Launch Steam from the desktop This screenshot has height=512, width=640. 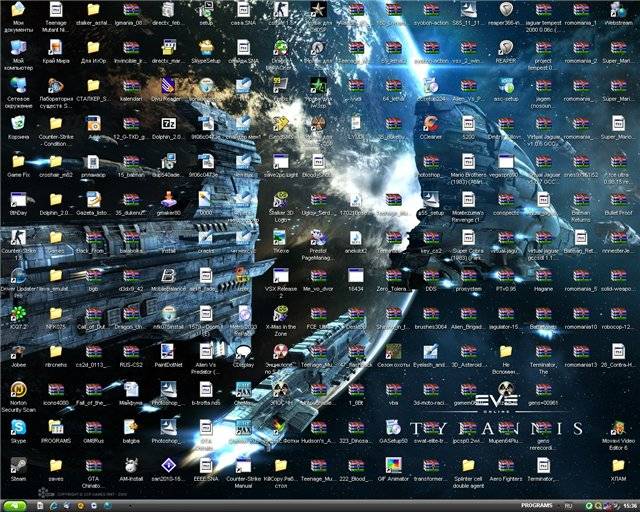[18, 466]
